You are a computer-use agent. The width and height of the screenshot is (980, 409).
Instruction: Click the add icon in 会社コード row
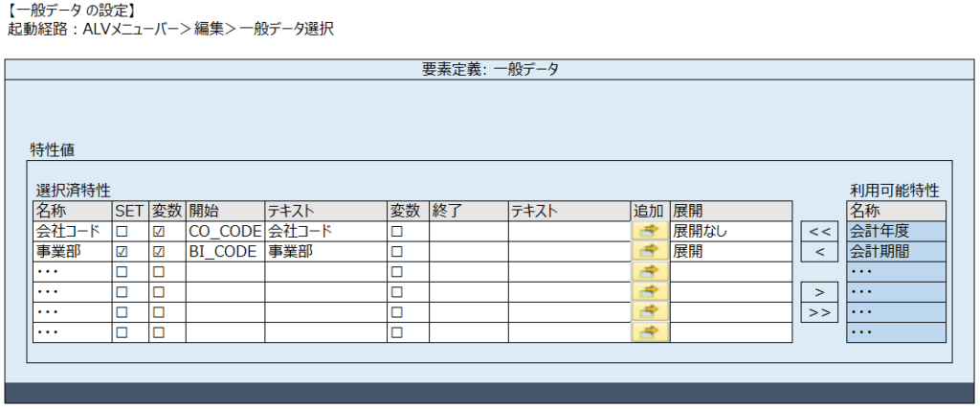650,231
